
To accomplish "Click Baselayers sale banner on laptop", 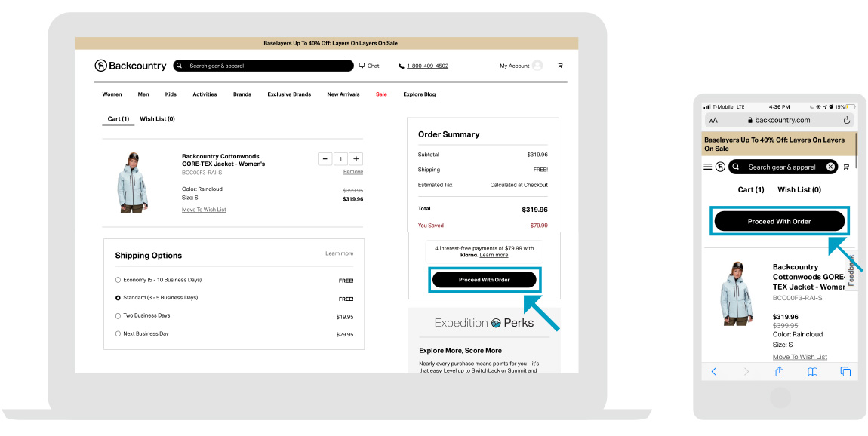I will click(x=327, y=43).
